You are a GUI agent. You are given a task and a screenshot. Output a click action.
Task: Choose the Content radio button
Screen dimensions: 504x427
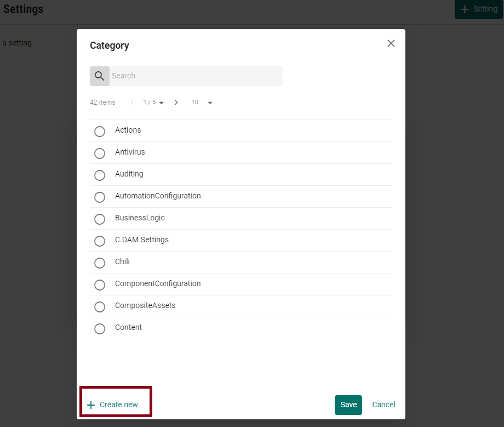click(x=100, y=329)
